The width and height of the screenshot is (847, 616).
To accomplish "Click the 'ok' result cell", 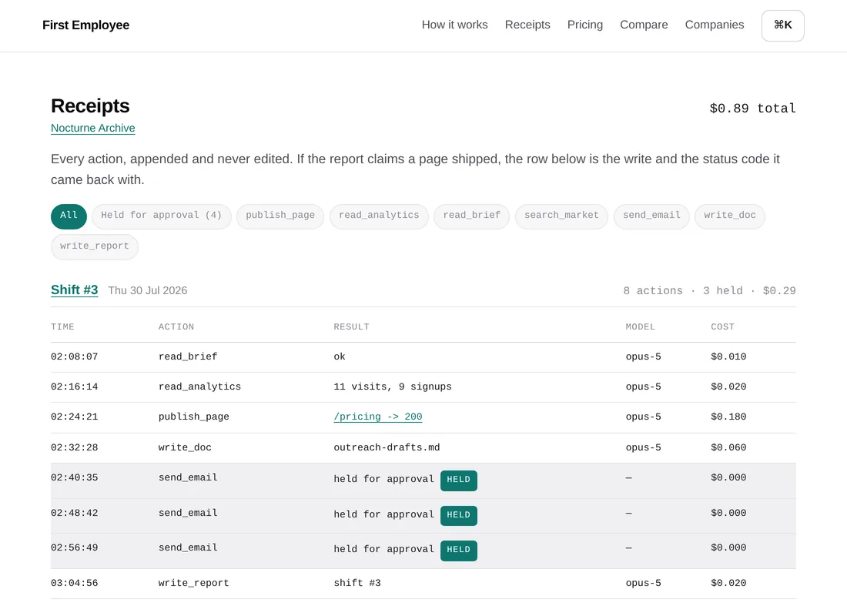I will pyautogui.click(x=340, y=357).
